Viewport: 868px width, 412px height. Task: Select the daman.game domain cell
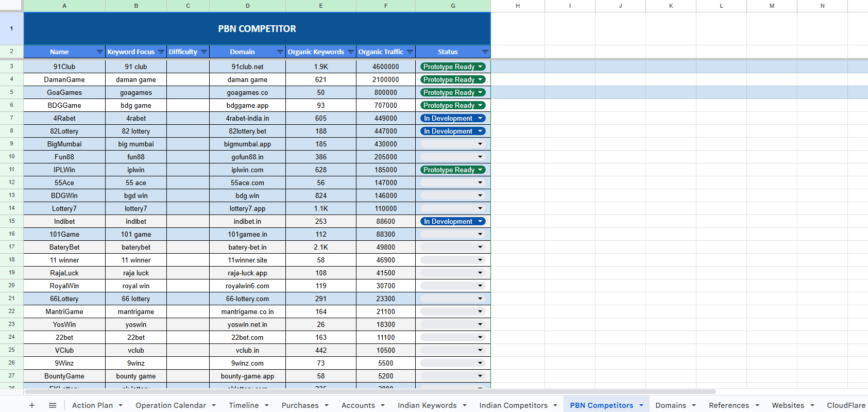click(247, 79)
